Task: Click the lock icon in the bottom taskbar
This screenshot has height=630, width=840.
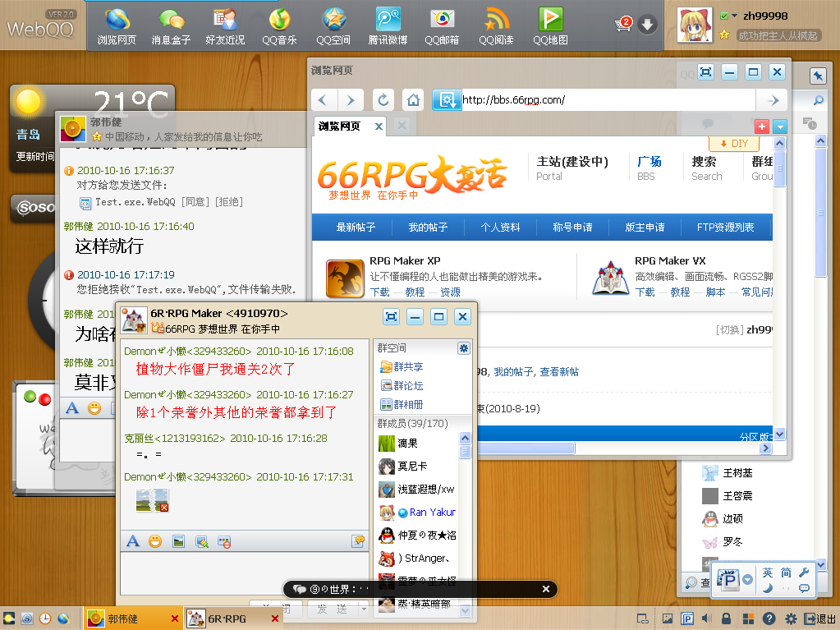Action: tap(726, 619)
